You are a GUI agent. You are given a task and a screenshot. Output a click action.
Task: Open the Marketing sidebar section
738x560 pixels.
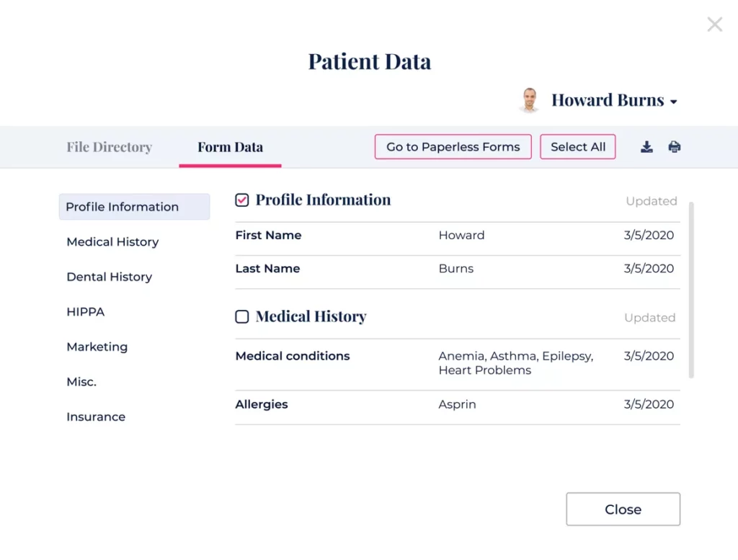tap(97, 347)
